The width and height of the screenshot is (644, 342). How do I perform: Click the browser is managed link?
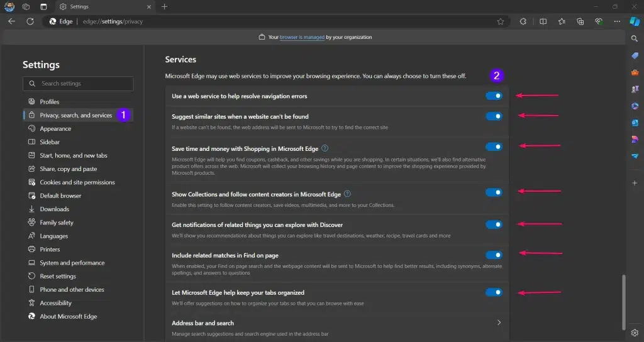[302, 37]
